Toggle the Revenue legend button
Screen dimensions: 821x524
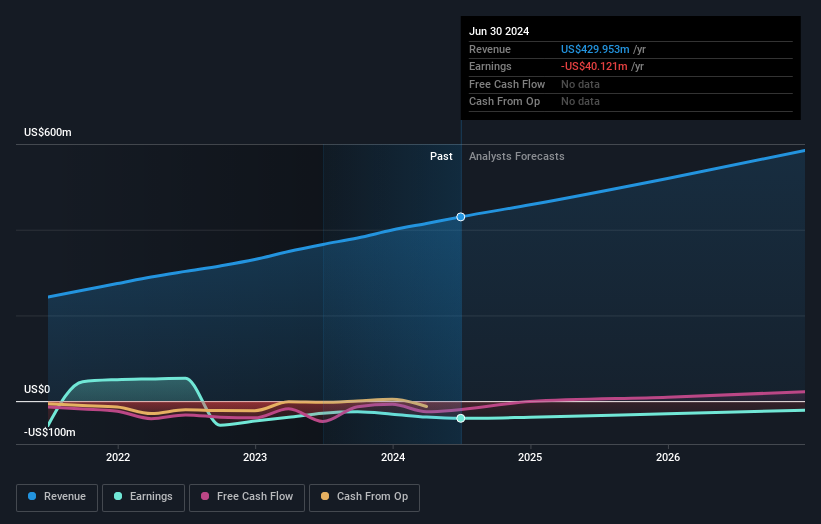[x=57, y=497]
